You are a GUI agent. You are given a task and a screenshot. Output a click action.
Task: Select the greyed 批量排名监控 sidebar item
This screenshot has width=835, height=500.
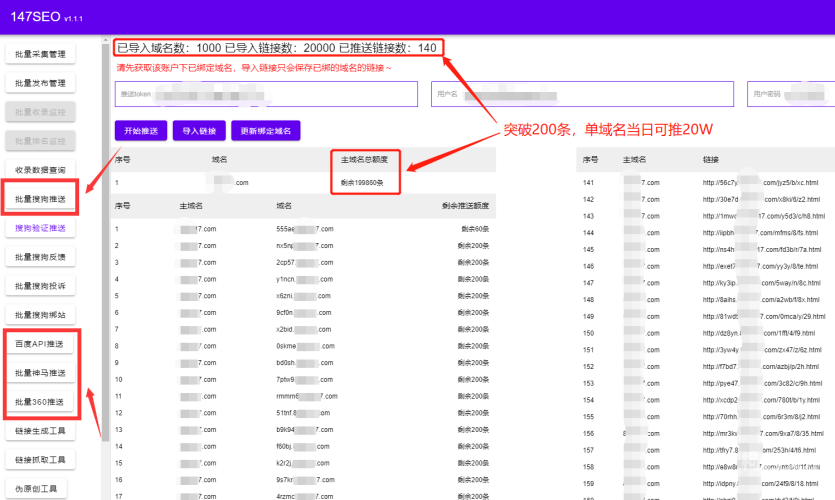[x=40, y=141]
